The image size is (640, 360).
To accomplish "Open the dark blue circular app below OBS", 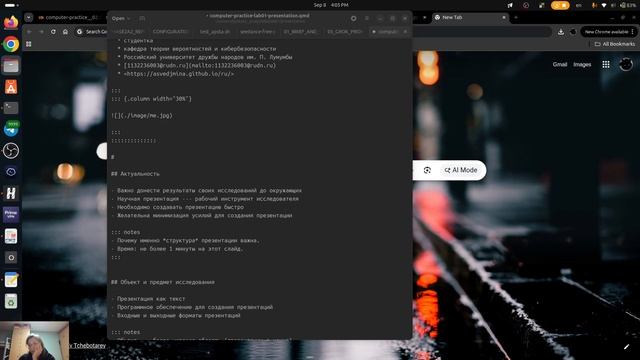I will pos(11,172).
